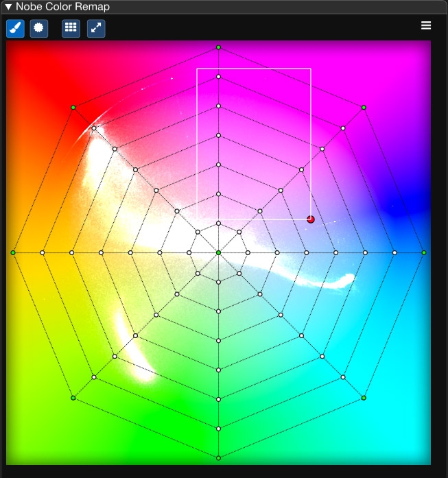
Task: Click the outermost white node on the right spoke
Action: click(394, 253)
